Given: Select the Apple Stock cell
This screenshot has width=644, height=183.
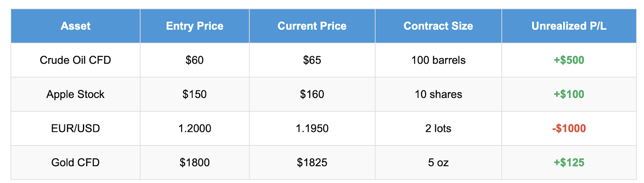Looking at the screenshot, I should pos(75,94).
